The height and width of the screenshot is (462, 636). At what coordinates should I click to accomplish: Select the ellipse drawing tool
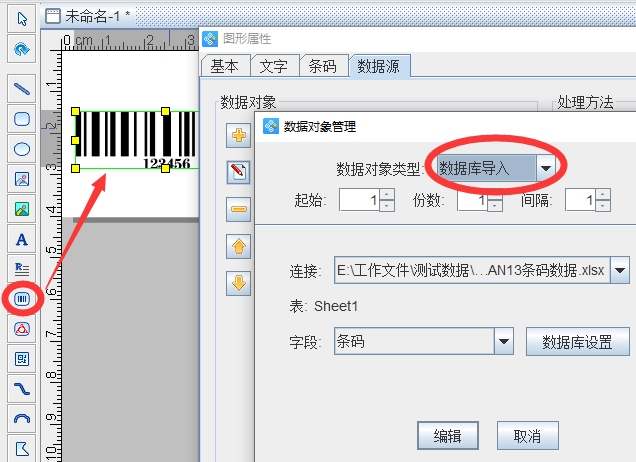21,149
